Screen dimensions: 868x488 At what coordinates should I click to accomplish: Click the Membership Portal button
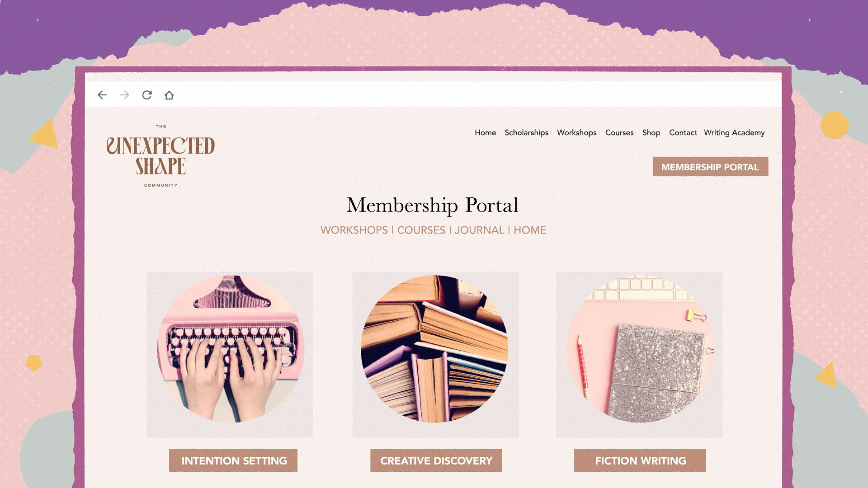(x=710, y=167)
